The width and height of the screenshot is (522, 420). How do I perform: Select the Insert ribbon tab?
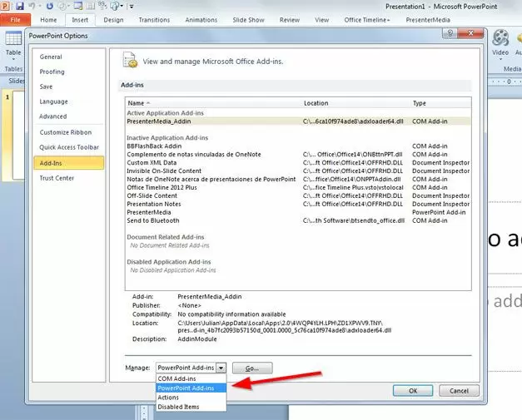point(80,20)
